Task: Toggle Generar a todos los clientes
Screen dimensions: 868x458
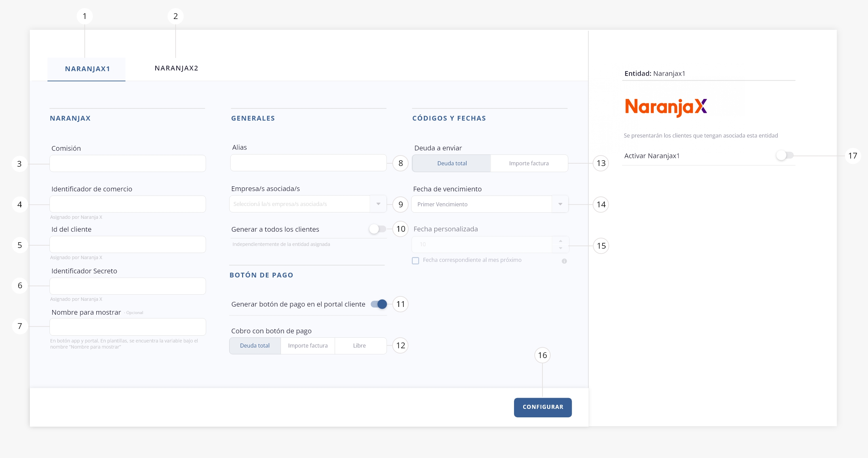Action: 377,229
